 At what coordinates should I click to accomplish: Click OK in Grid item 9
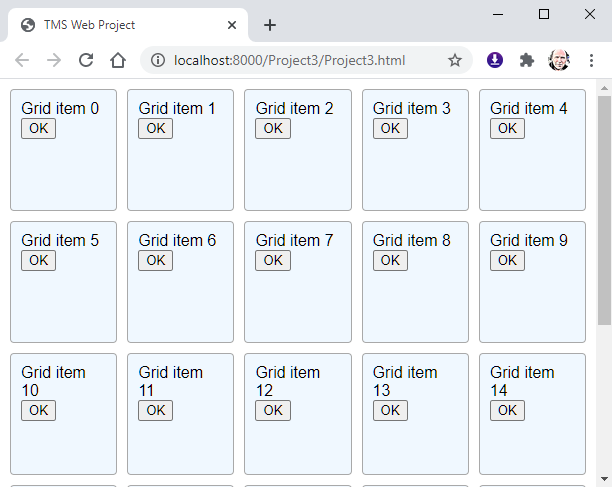(507, 260)
